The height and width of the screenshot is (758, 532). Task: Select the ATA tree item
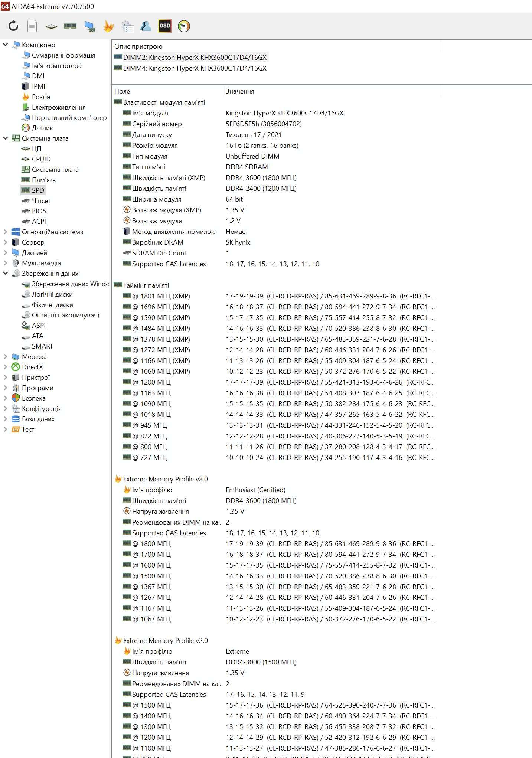(37, 336)
